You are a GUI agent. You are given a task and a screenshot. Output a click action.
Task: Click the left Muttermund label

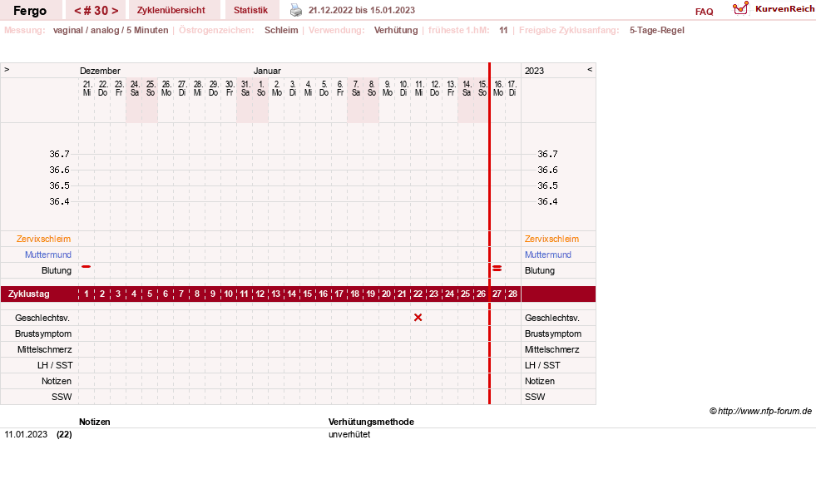pyautogui.click(x=48, y=254)
